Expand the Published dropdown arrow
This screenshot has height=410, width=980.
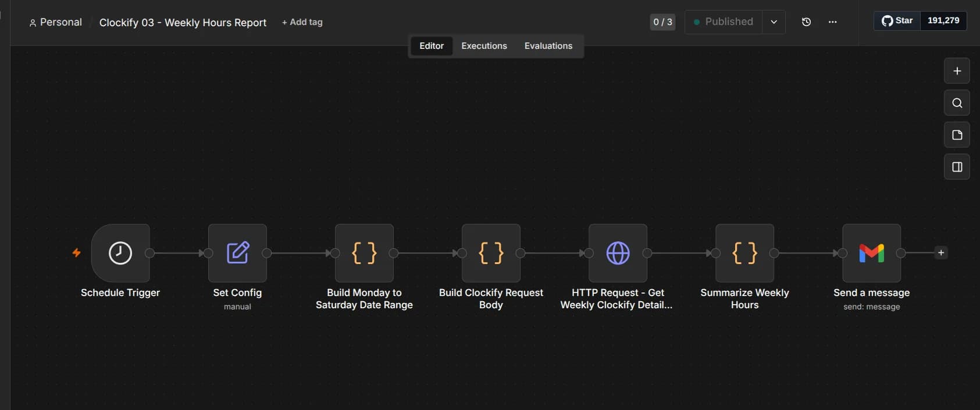774,22
